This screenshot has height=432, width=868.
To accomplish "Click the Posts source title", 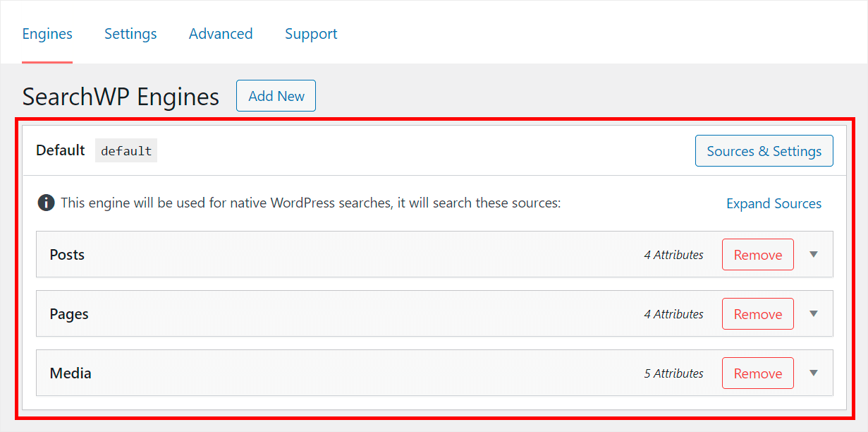I will (x=67, y=255).
